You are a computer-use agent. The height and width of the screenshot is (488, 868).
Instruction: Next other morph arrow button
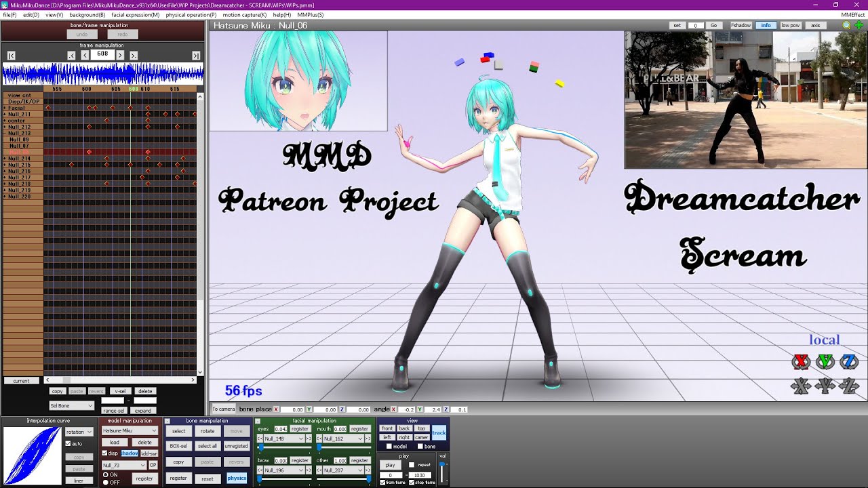pos(368,470)
